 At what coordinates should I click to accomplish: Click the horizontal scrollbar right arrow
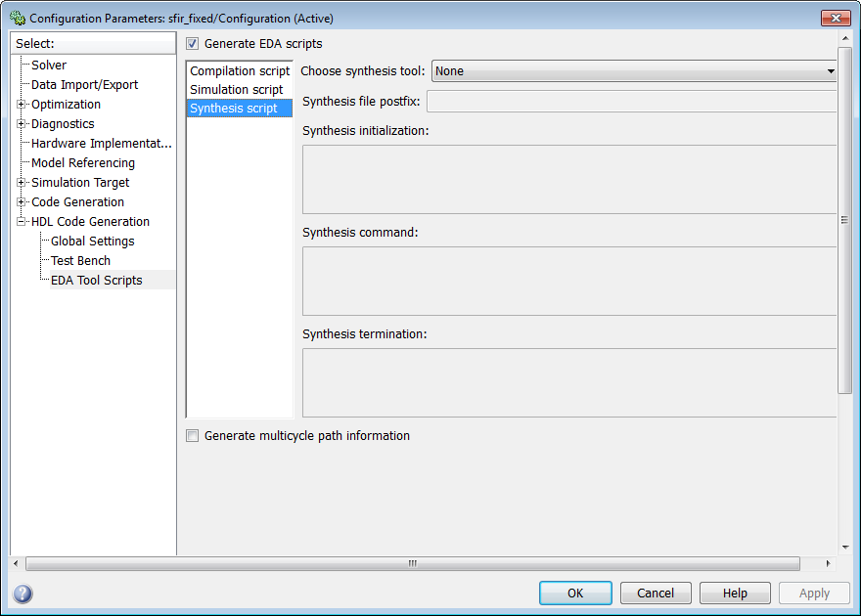tap(828, 563)
